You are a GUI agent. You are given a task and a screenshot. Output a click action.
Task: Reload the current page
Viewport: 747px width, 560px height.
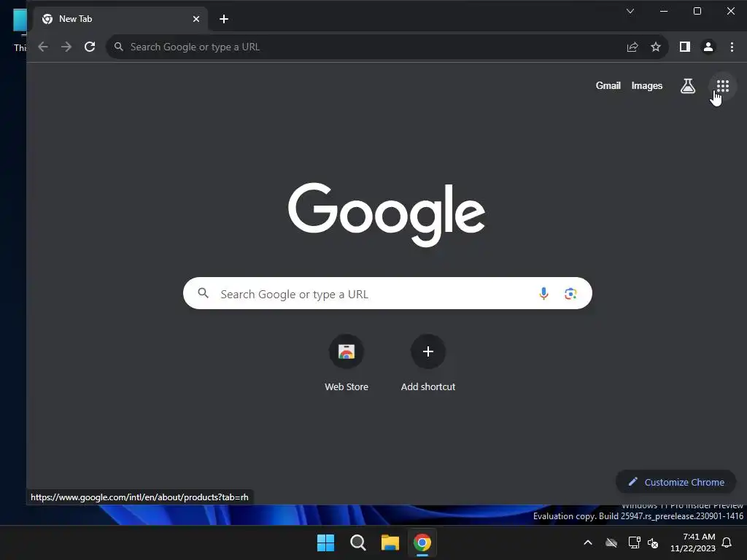click(90, 47)
